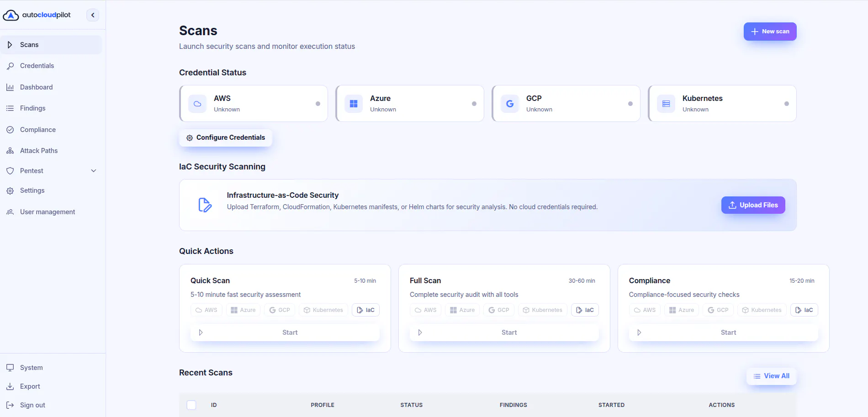Check the select-all checkbox in Recent Scans
Viewport: 868px width, 417px height.
(191, 405)
